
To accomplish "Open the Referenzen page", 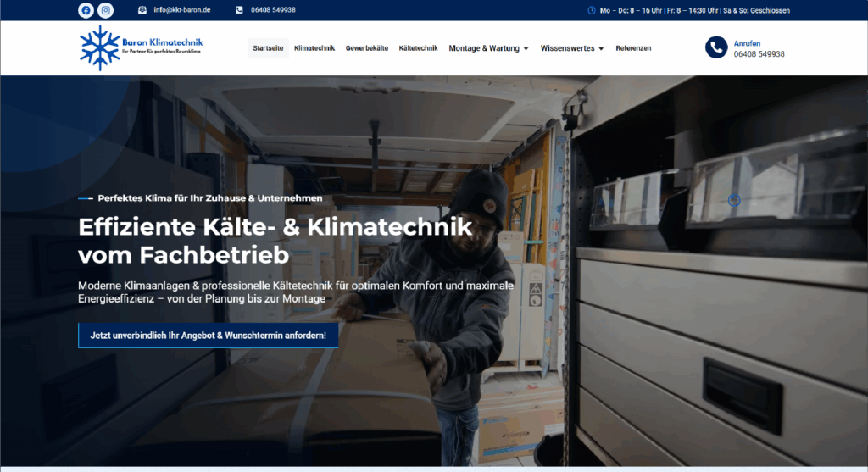I will pos(633,48).
